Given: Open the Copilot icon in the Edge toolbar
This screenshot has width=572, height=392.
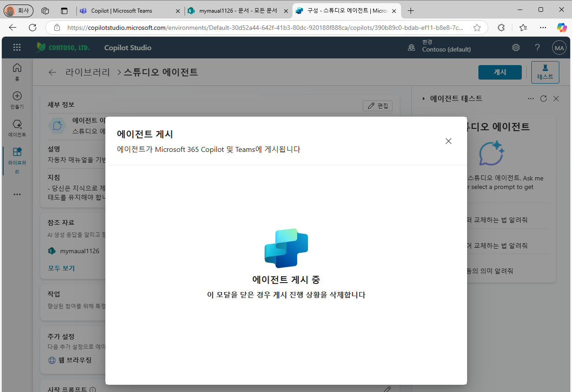Looking at the screenshot, I should pos(562,28).
